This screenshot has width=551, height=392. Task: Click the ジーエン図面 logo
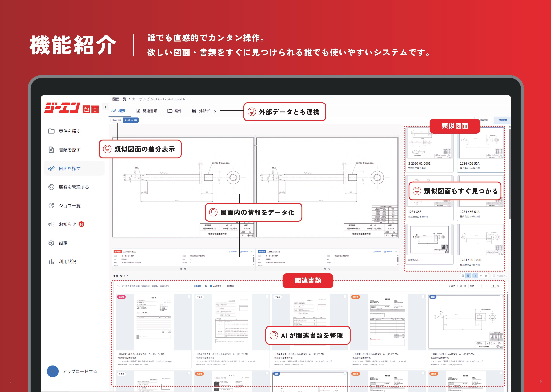[72, 108]
